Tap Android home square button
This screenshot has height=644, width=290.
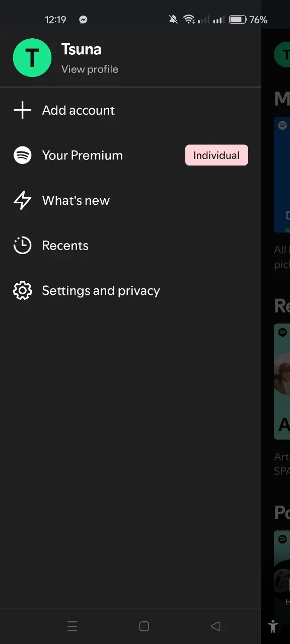click(x=144, y=626)
